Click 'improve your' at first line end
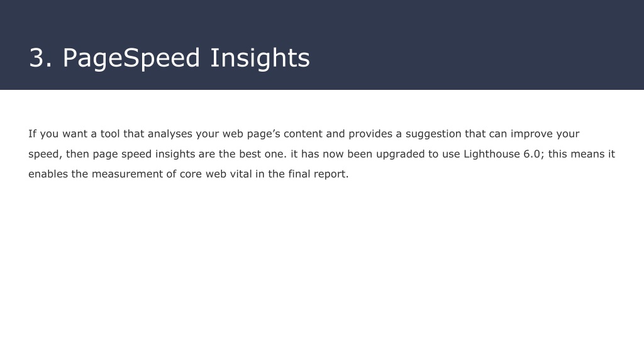 coord(545,134)
